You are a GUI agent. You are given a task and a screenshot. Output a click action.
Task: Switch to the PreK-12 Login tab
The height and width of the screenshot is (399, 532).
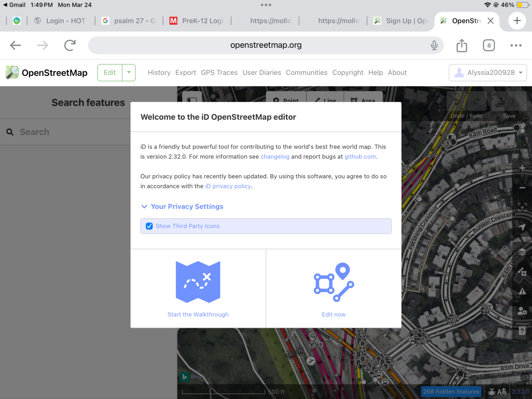point(197,21)
